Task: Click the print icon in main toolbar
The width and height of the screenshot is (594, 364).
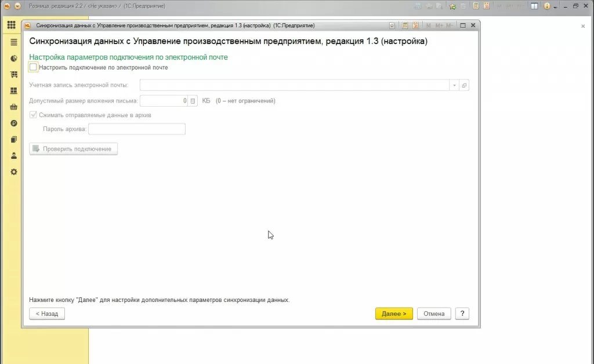Action: [429, 6]
